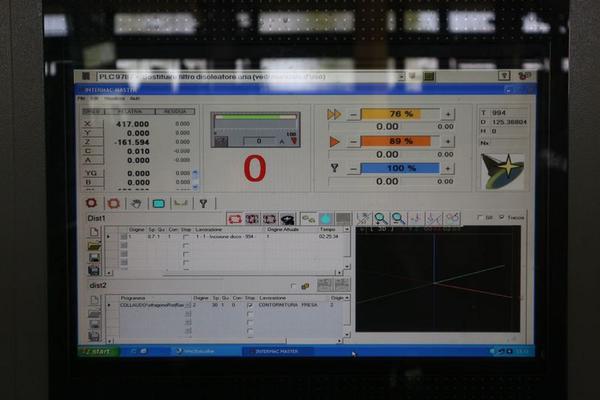Open the first menu in the menu bar

coord(81,98)
